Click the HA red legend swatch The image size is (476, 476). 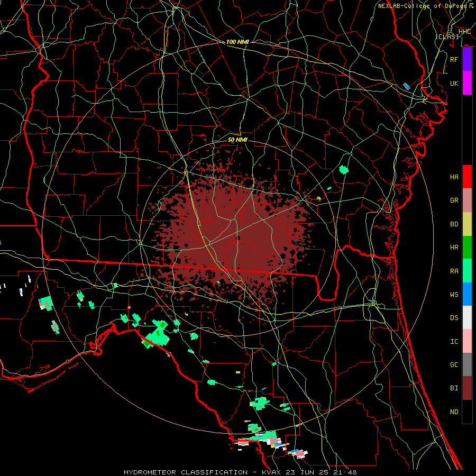click(x=467, y=177)
